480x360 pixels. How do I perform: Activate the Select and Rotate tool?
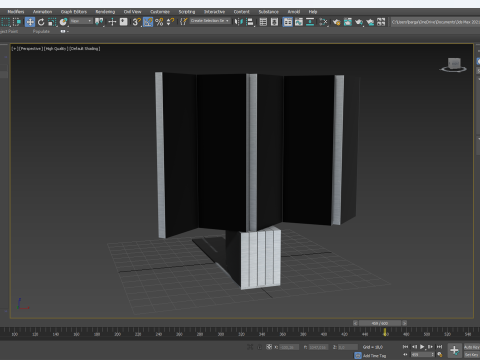point(41,22)
